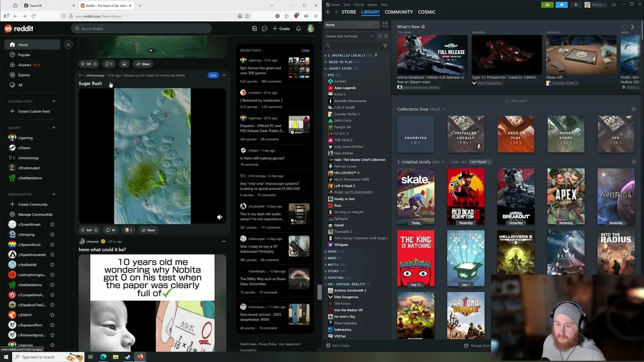
Task: Click Create post button on Reddit
Action: pos(281,29)
